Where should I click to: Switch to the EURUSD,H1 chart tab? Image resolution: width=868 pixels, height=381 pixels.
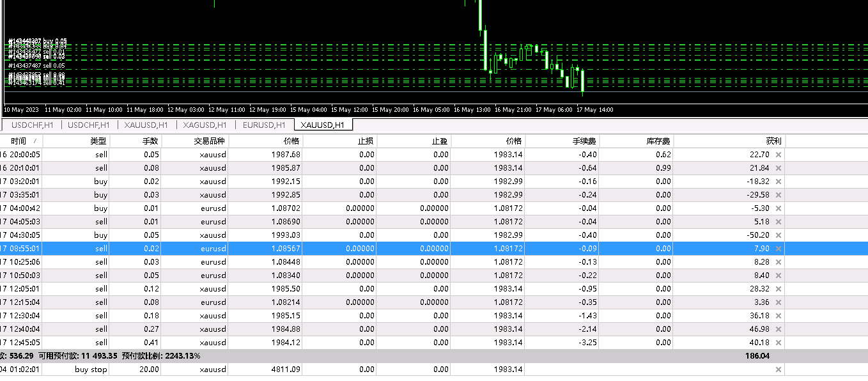pos(264,125)
